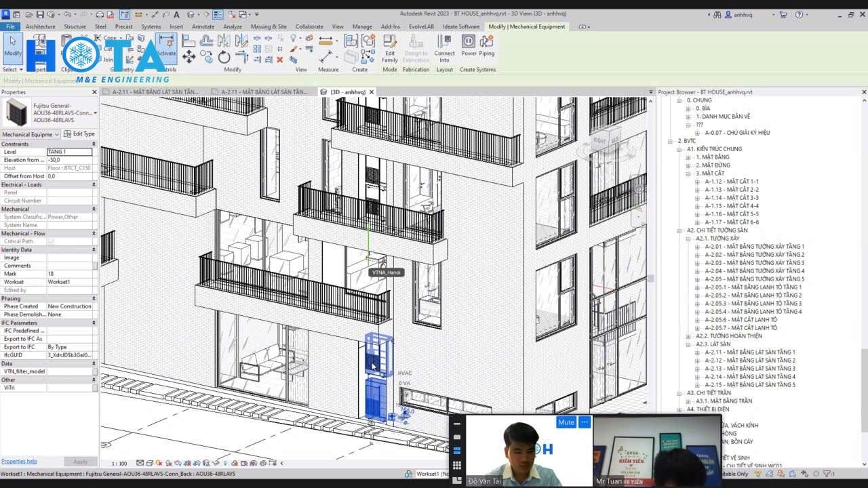Collapse the Constraints section
The width and height of the screenshot is (868, 488).
tap(94, 144)
